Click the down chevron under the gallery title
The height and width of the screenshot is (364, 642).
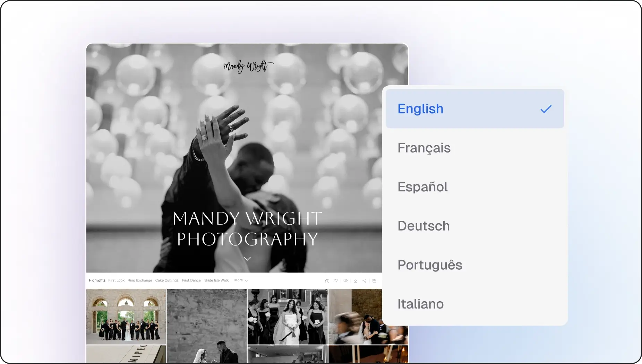pos(247,259)
